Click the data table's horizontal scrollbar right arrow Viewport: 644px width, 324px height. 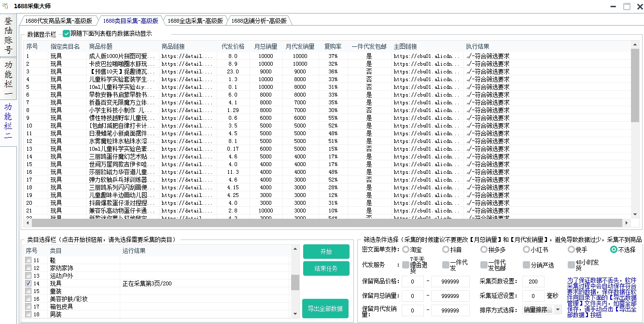tap(627, 223)
